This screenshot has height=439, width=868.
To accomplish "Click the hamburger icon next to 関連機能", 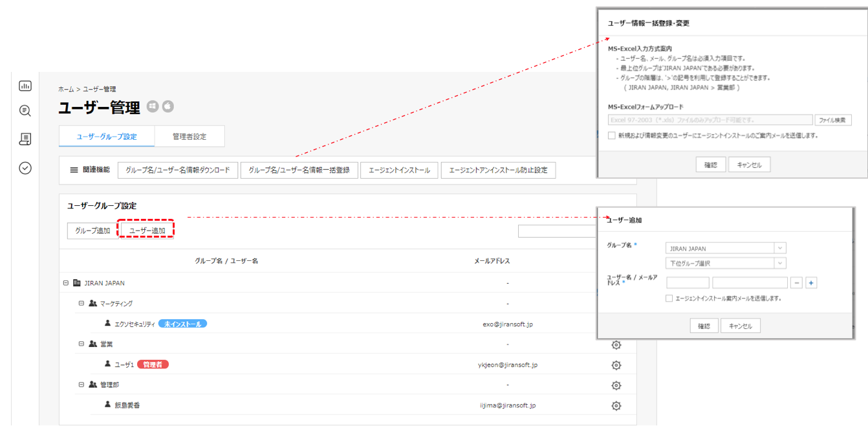I will coord(74,170).
